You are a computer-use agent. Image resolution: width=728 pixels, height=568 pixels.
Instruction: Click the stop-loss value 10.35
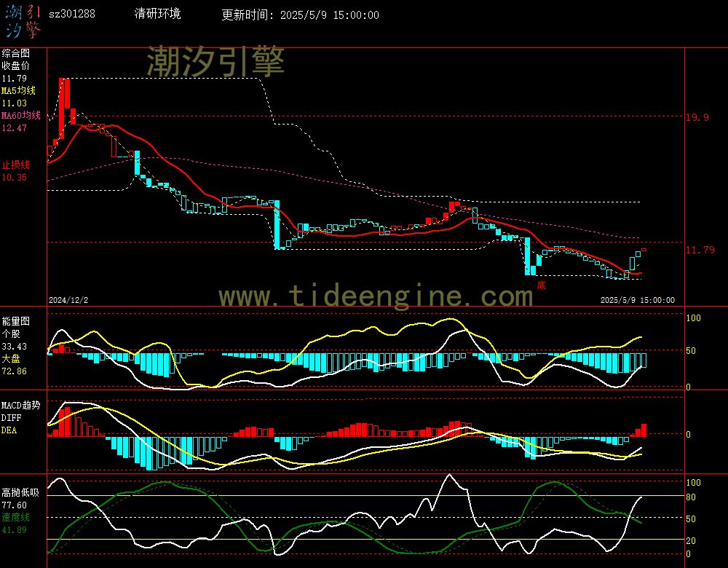click(15, 178)
